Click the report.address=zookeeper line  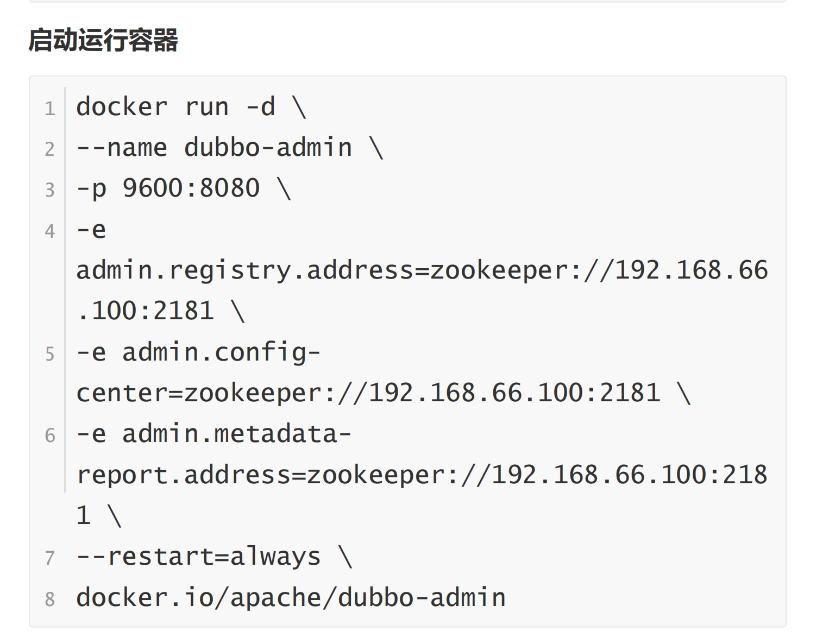click(x=422, y=475)
